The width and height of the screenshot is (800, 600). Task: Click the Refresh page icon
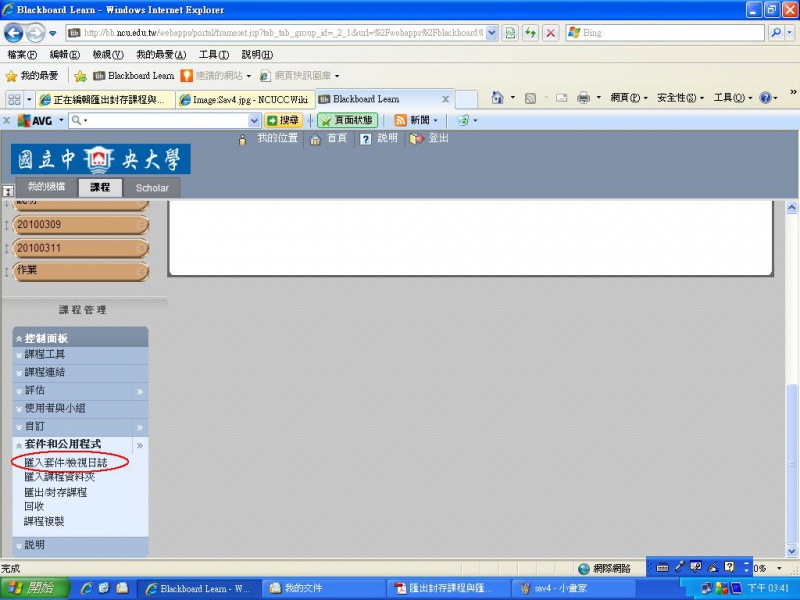pos(531,33)
